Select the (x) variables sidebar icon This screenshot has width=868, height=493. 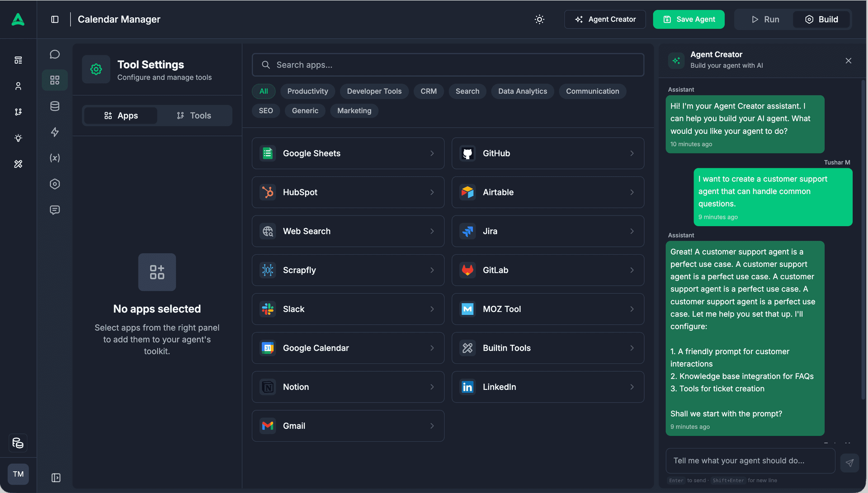point(55,158)
